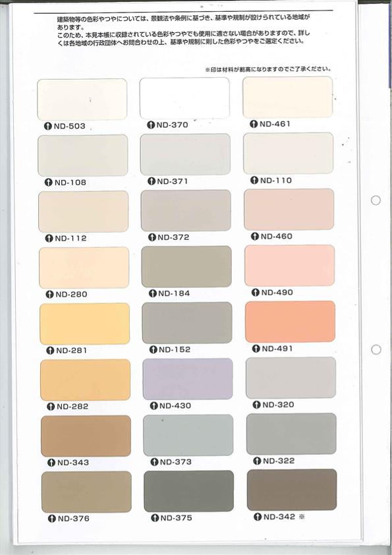Pick the cream ND-461 swatch
Screen dimensions: 392x555
pyautogui.click(x=288, y=98)
